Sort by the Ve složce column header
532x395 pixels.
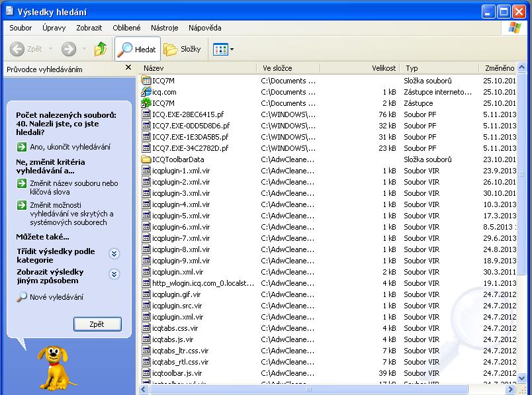coord(288,68)
